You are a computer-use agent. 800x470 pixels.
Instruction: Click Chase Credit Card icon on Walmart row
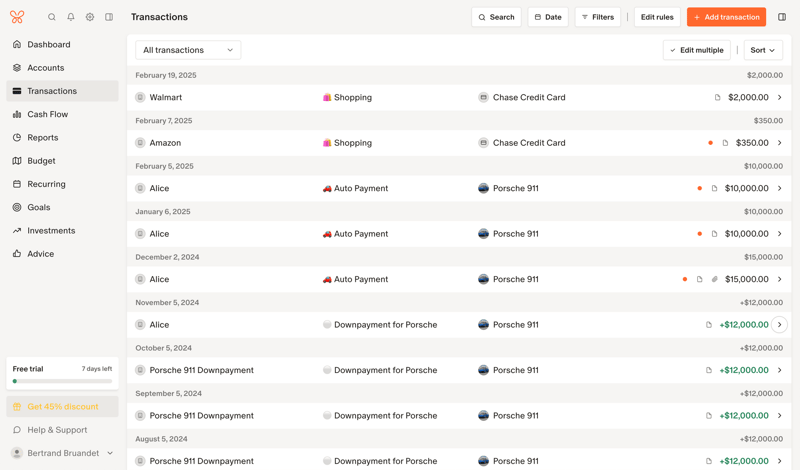coord(483,97)
